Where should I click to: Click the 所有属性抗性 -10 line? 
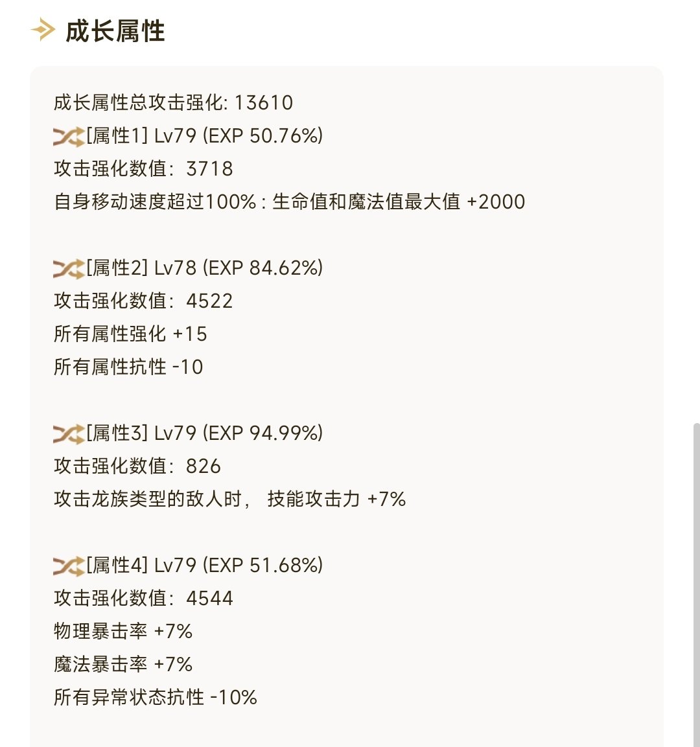(x=128, y=367)
